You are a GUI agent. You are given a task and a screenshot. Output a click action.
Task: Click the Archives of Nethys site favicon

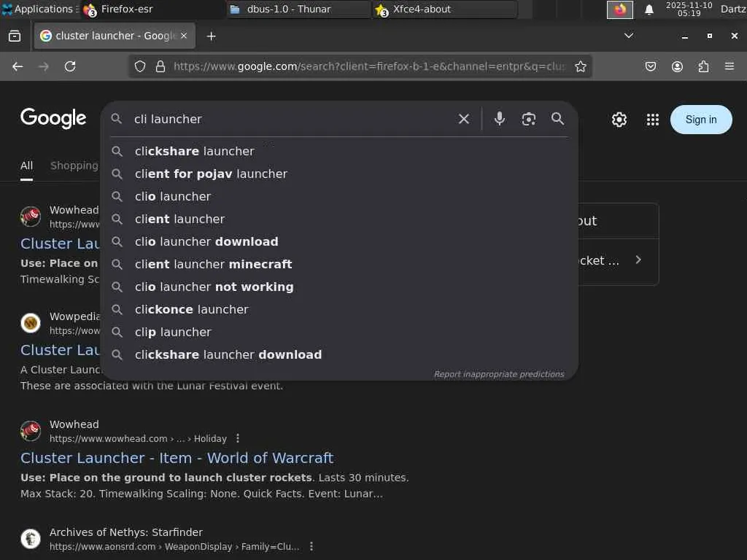[31, 539]
